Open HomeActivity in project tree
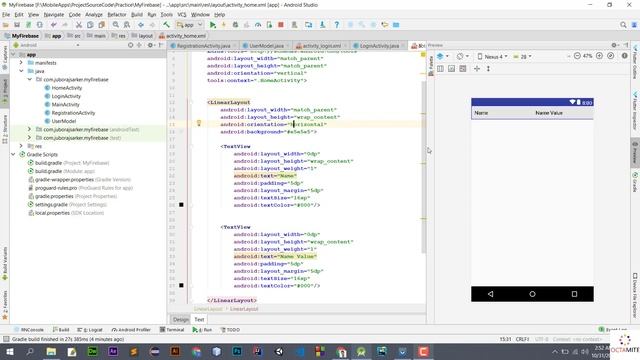Viewport: 640px width, 360px height. (x=67, y=88)
